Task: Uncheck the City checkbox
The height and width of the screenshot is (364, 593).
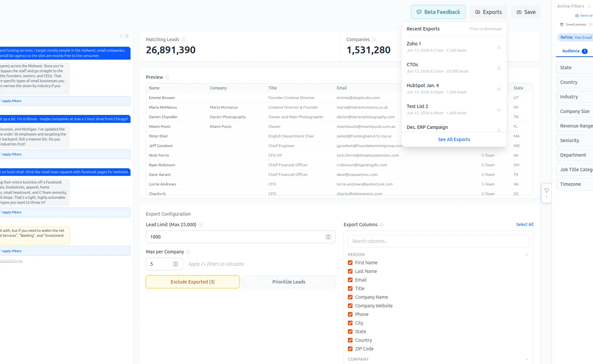Action: tap(350, 323)
